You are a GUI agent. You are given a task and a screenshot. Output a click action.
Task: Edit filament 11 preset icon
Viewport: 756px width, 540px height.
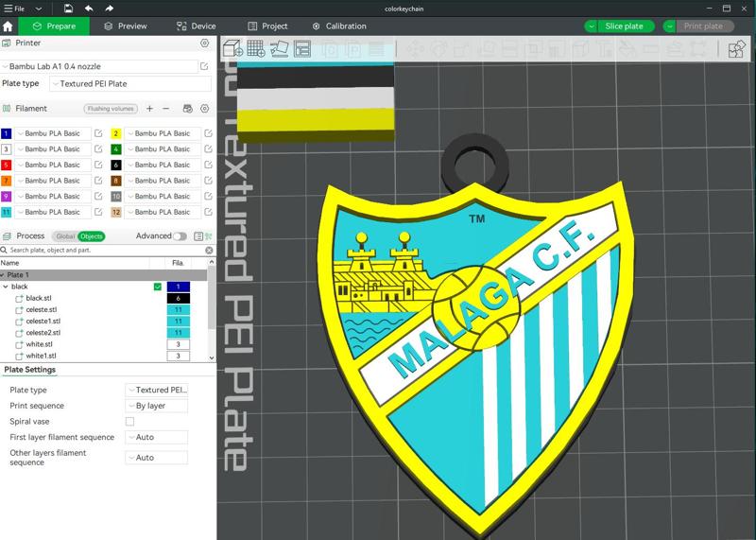coord(98,212)
